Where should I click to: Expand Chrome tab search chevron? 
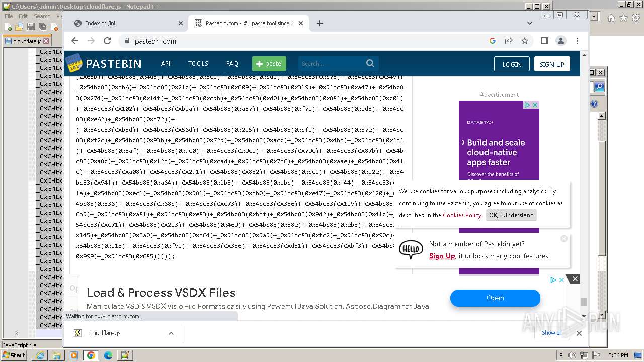pos(529,23)
